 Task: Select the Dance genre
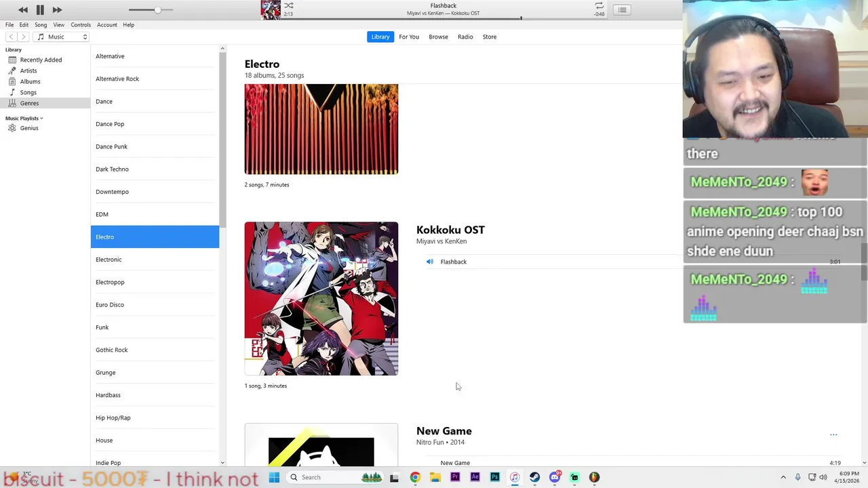point(155,101)
